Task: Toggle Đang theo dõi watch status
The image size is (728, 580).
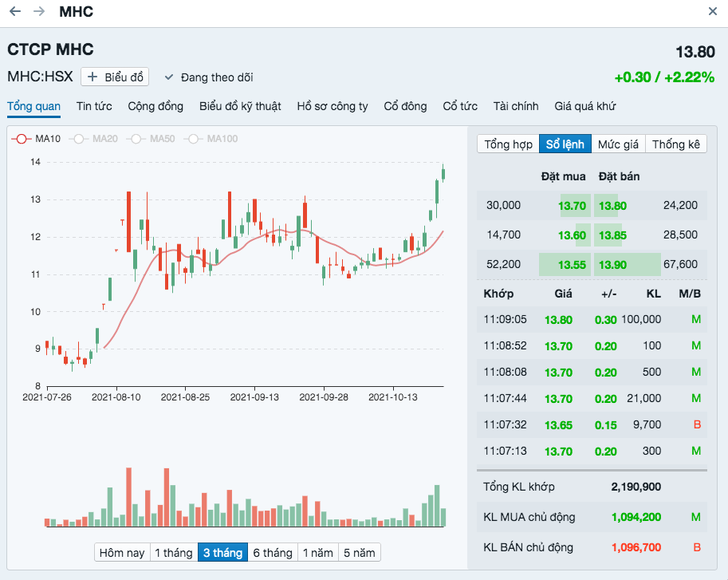Action: coord(209,77)
